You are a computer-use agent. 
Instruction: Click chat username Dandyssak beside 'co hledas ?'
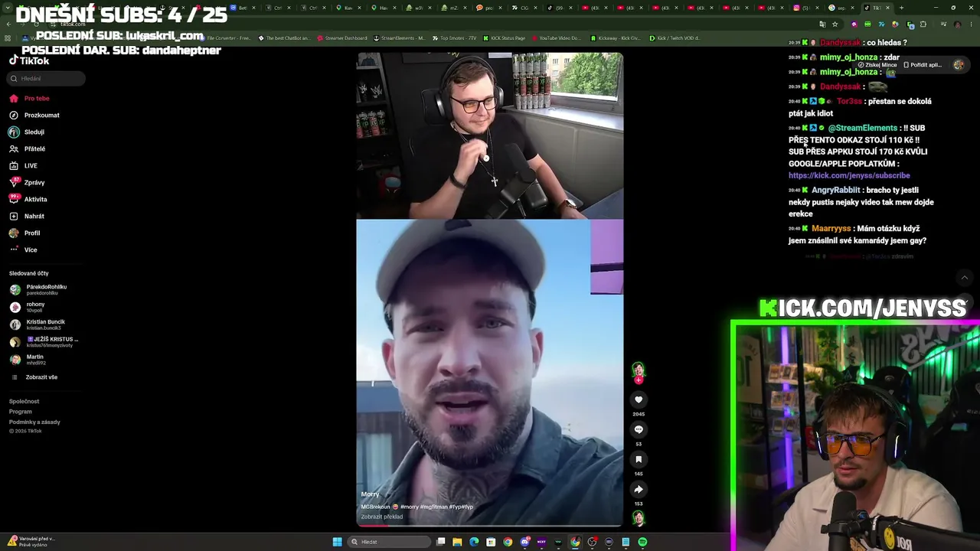pyautogui.click(x=841, y=43)
